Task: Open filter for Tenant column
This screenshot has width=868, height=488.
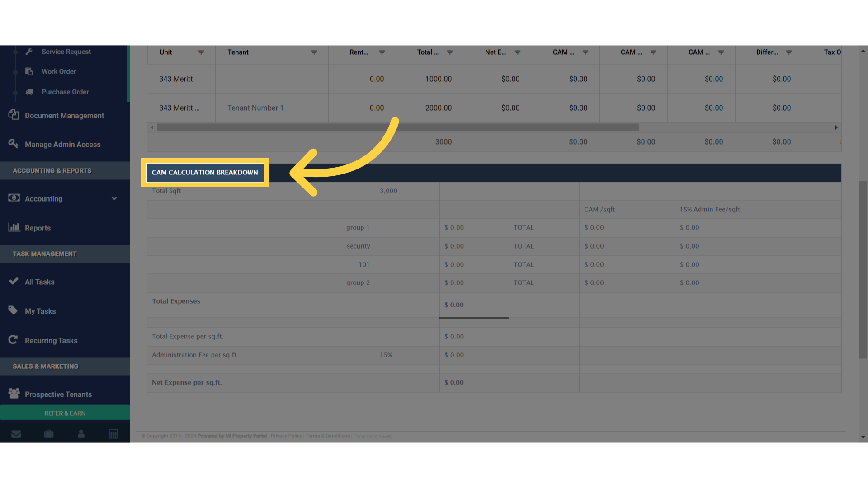Action: coord(314,52)
